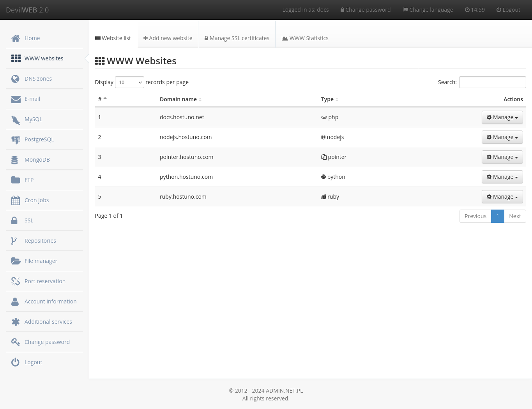Screen dimensions: 532x409
Task: Open MongoDB via its leaf icon
Action: 15,159
